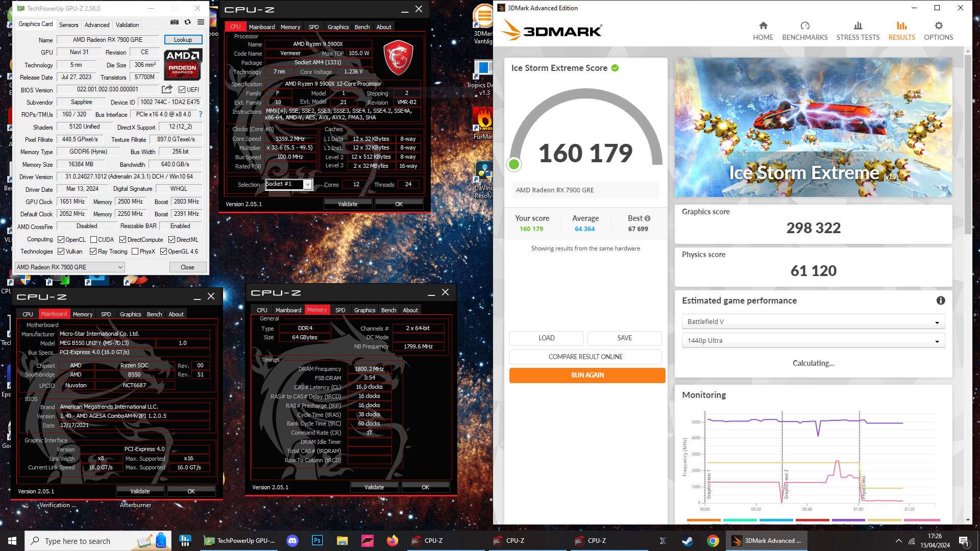Open the FurMark desktop shortcut
The width and height of the screenshot is (980, 551).
pos(482,124)
